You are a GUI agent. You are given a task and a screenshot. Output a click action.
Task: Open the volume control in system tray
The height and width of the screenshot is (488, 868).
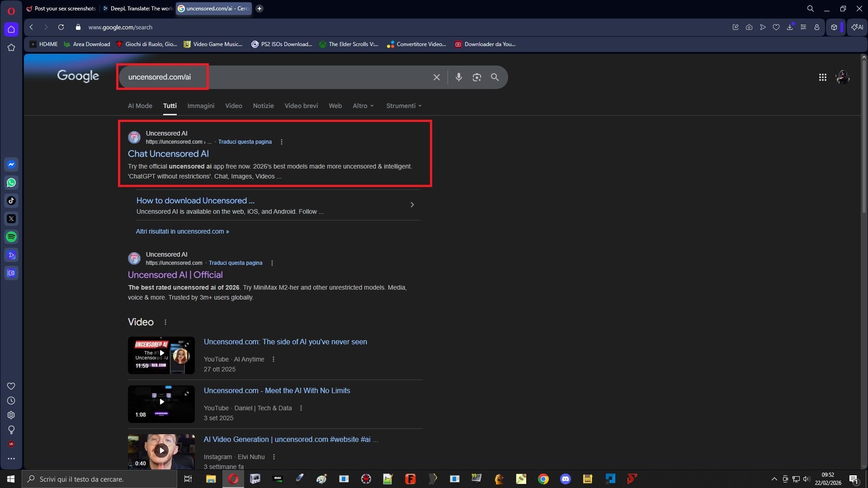point(807,479)
